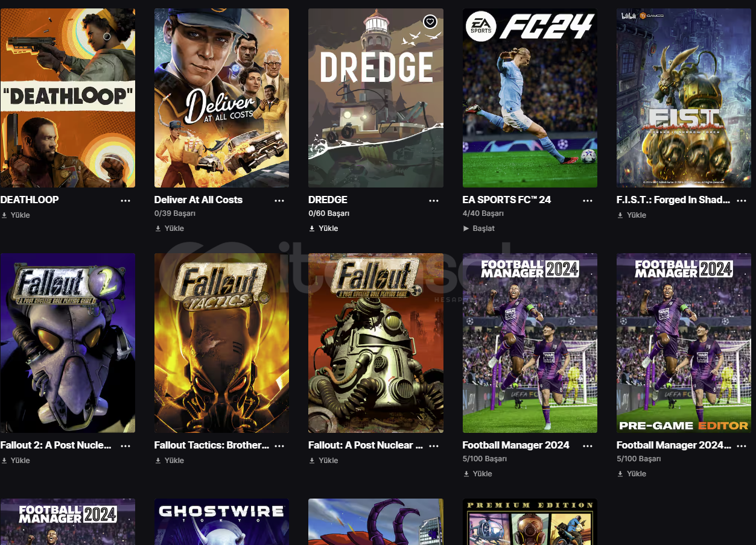This screenshot has height=545, width=756.
Task: Open three-dot menu for Fallout Tactics
Action: coord(279,446)
